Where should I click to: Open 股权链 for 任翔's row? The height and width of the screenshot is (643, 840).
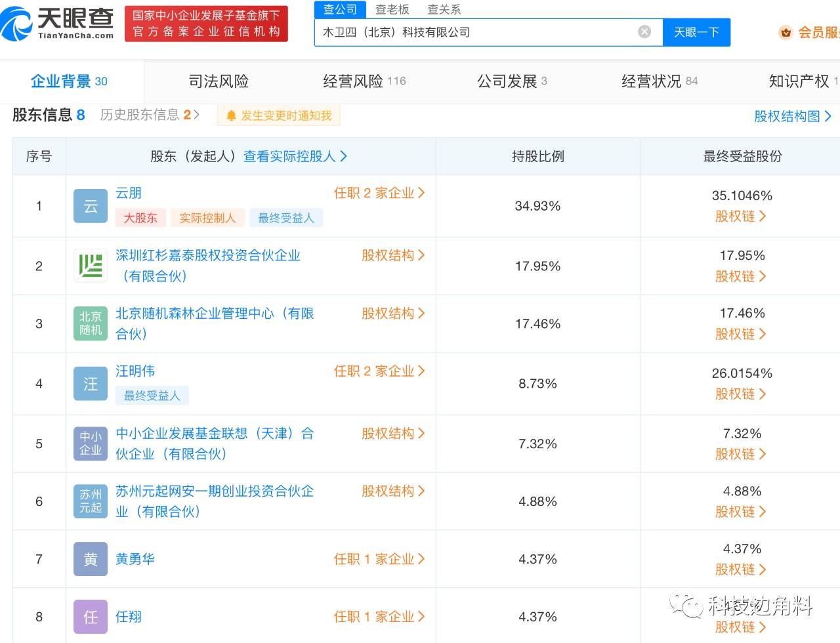point(741,627)
